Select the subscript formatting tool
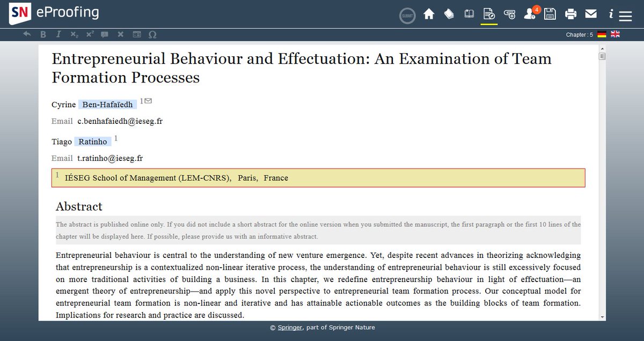The width and height of the screenshot is (644, 341). [74, 34]
